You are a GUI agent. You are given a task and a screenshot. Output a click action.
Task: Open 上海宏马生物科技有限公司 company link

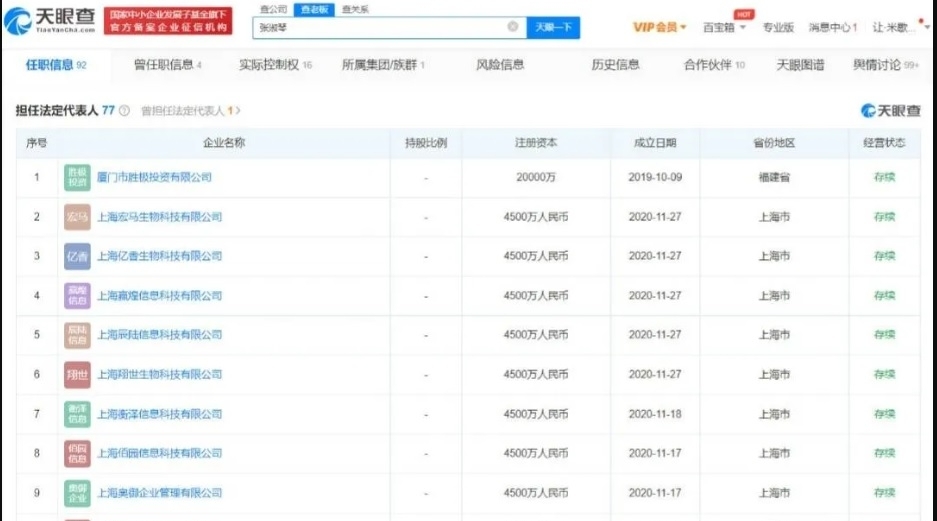pyautogui.click(x=160, y=217)
